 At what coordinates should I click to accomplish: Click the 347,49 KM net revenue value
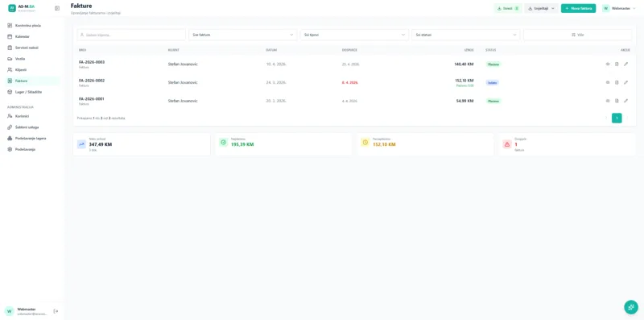(100, 145)
